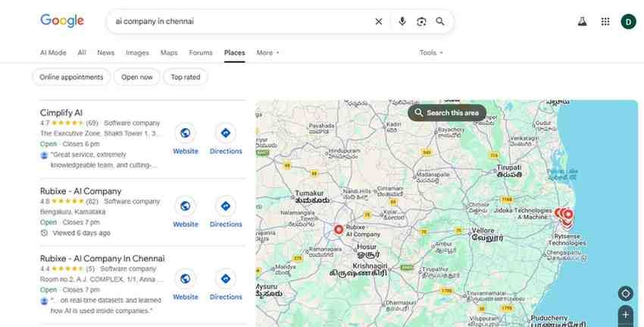Viewport: 644px width, 327px height.
Task: Click the magnifier search button
Action: [x=440, y=21]
